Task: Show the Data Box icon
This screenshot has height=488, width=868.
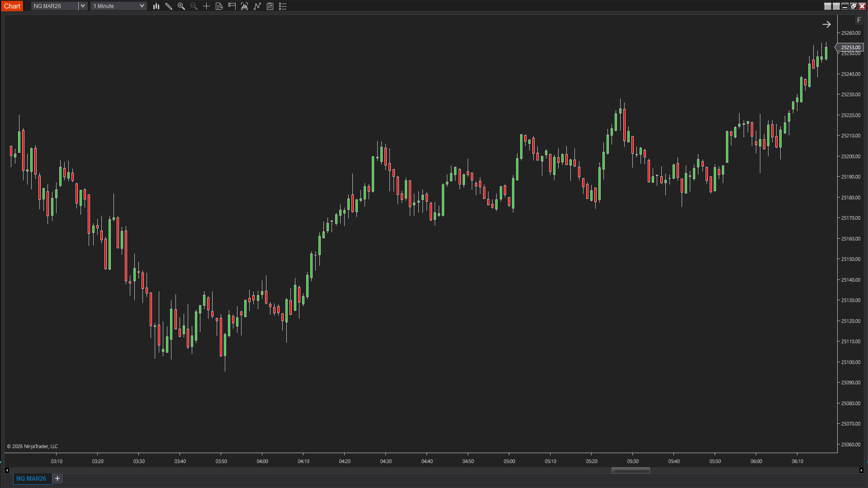Action: click(219, 6)
